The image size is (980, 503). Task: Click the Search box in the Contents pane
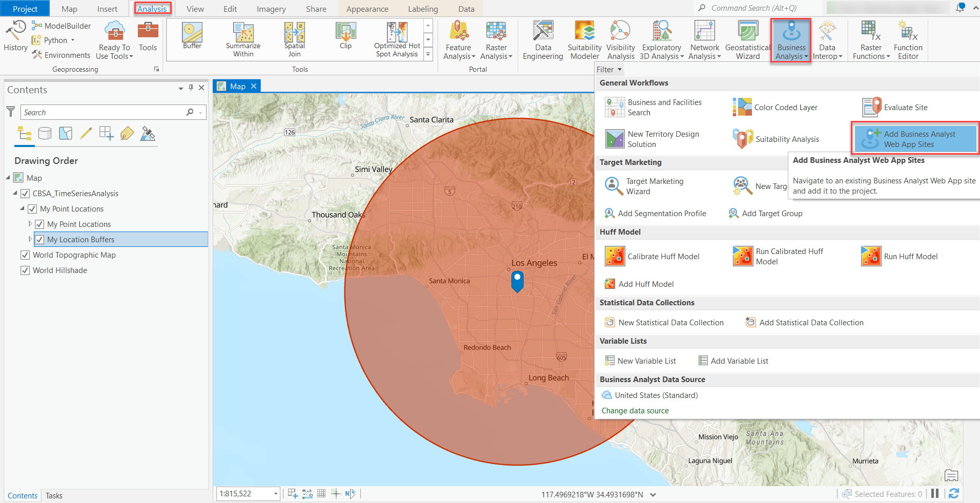coord(103,112)
